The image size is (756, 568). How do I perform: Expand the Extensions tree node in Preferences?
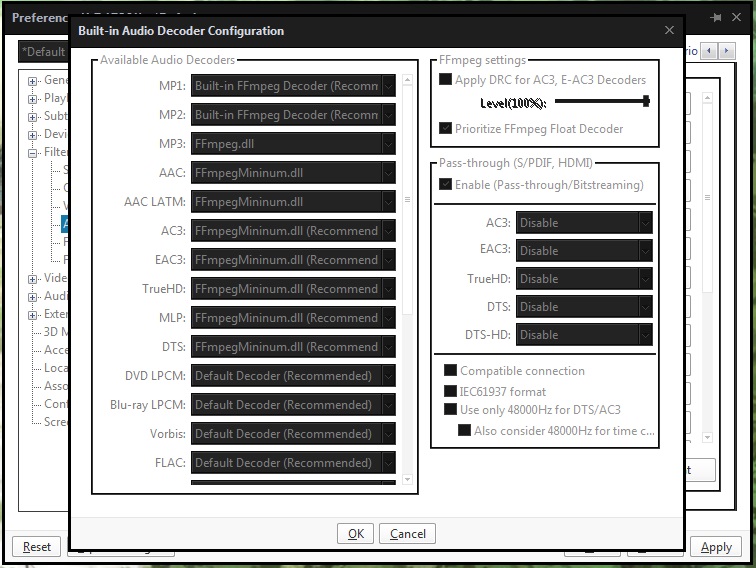coord(32,315)
